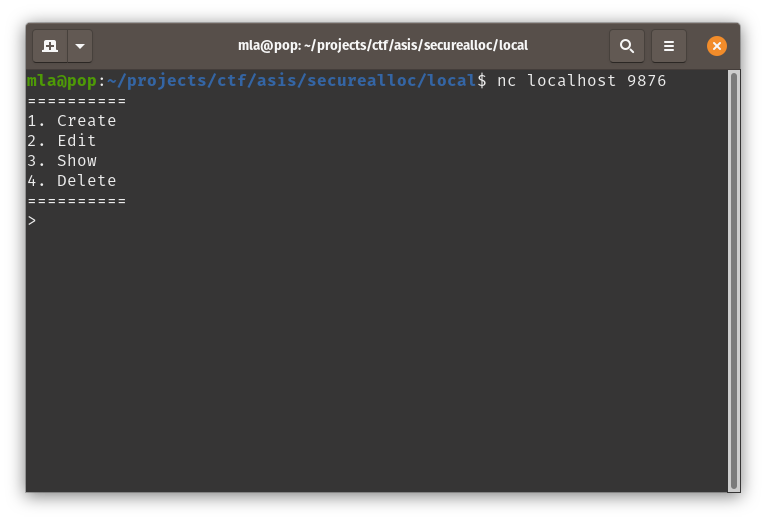Click the '>' input prompt line
This screenshot has width=766, height=521.
[32, 221]
